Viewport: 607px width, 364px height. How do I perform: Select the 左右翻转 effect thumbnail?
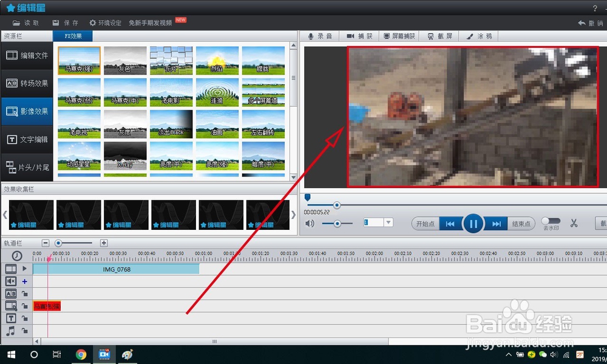pos(263,124)
